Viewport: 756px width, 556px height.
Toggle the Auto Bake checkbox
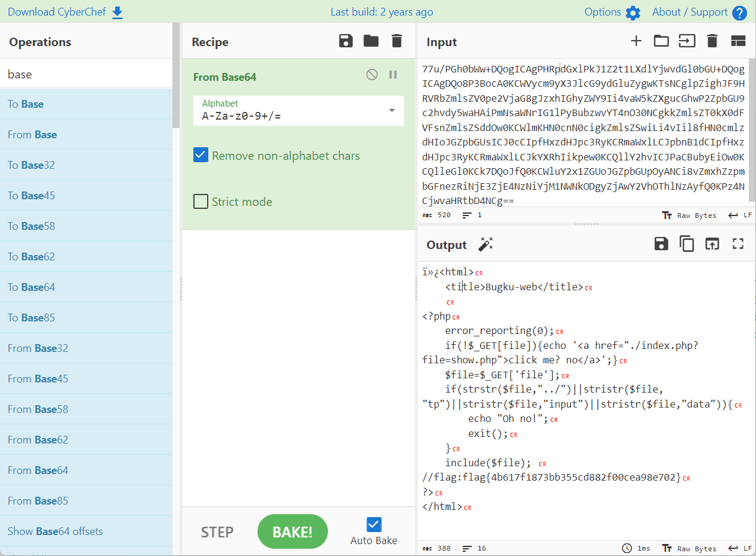(x=374, y=525)
